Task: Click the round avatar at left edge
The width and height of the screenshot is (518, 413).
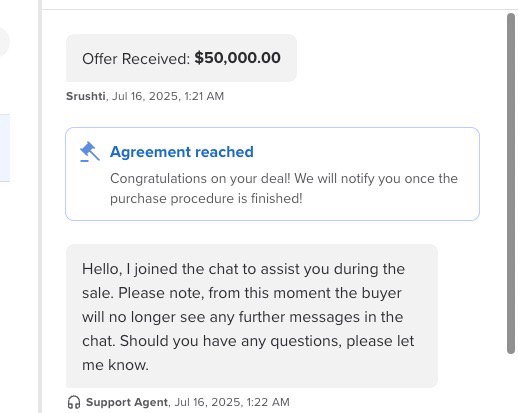Action: tap(4, 42)
